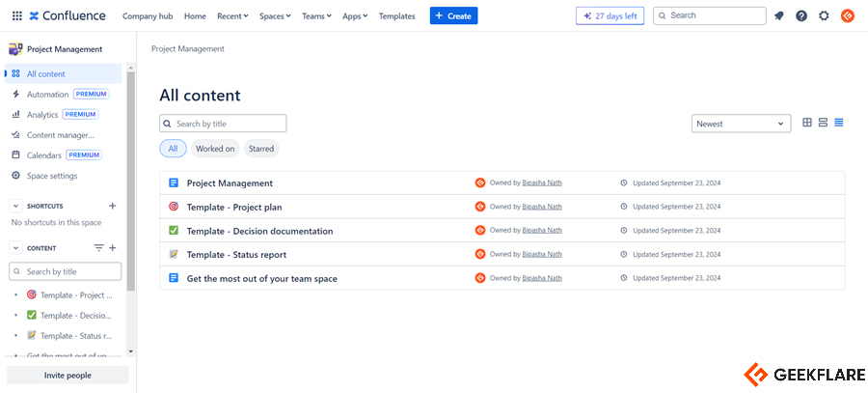
Task: Click owner avatar in Template - Status report row
Action: 480,254
